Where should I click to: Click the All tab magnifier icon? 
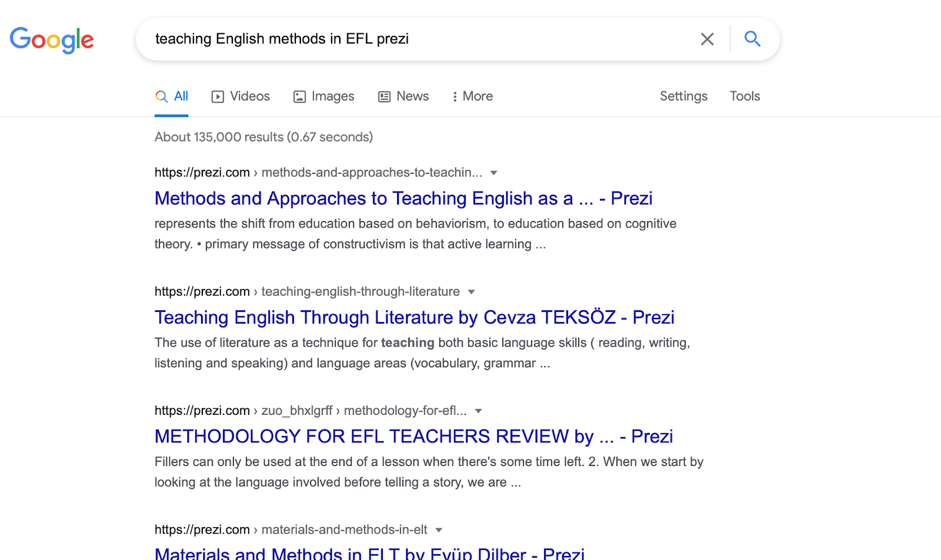click(161, 96)
